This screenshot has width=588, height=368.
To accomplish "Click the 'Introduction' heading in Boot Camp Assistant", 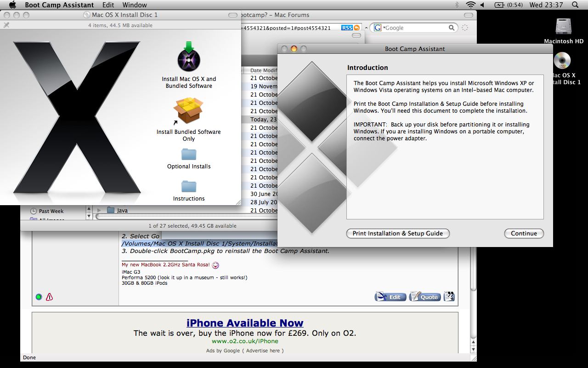I will coord(367,68).
